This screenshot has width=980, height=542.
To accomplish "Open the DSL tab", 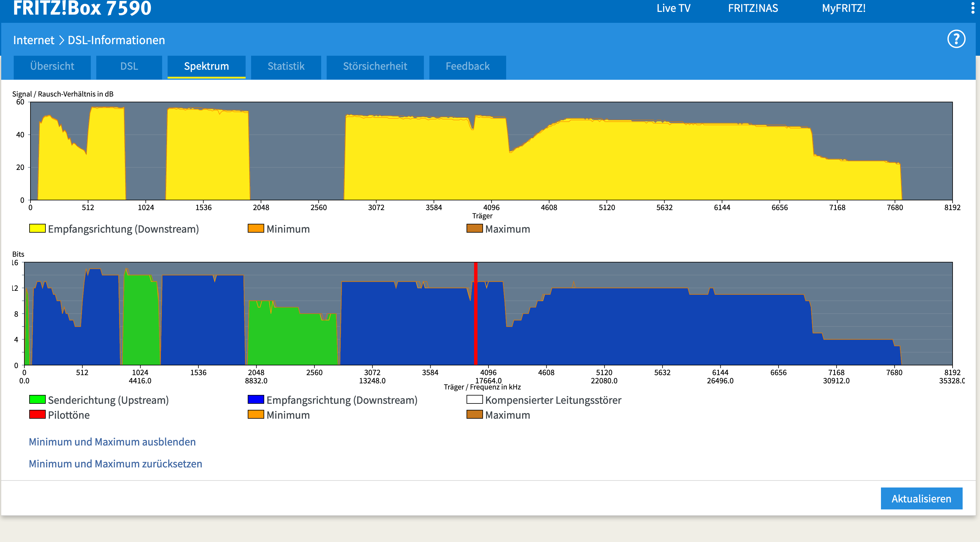I will [129, 66].
